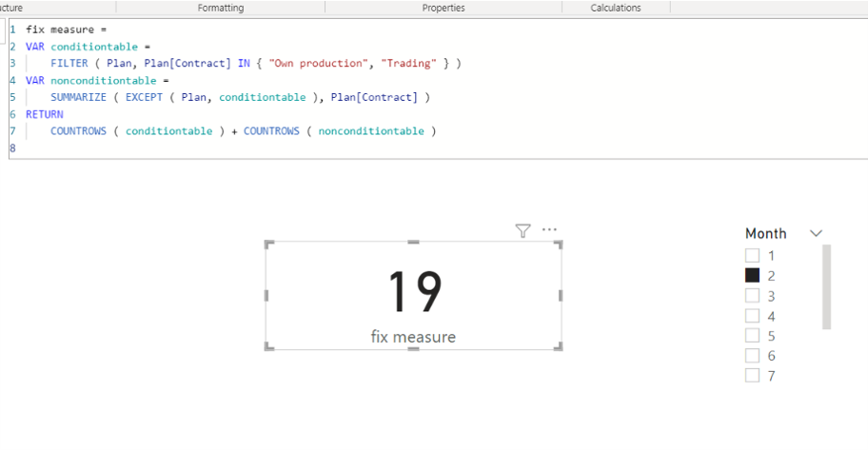Uncheck Month 2 in the slicer

[x=752, y=275]
